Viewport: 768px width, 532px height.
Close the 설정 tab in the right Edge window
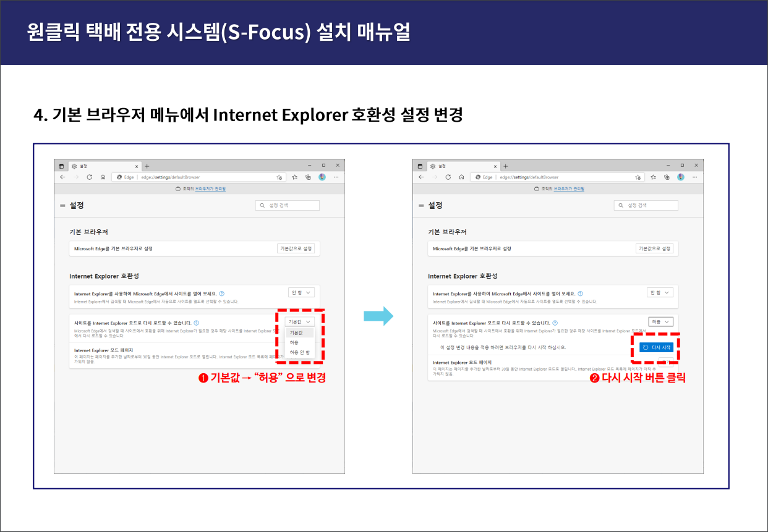495,166
